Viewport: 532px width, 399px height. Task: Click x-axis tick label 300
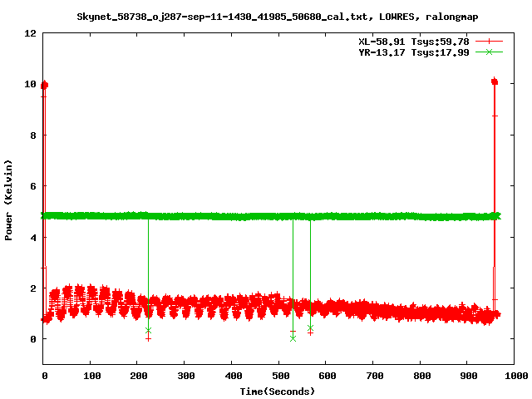pos(186,376)
